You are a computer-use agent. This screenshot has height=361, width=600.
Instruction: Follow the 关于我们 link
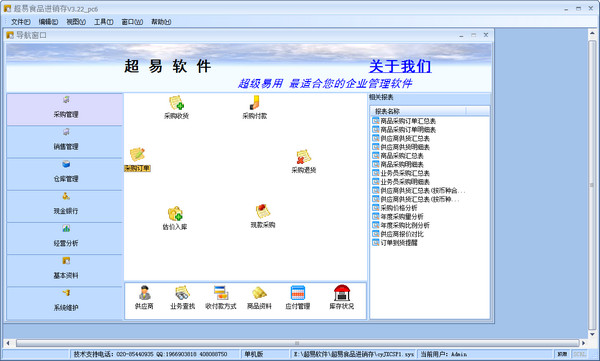[x=400, y=66]
